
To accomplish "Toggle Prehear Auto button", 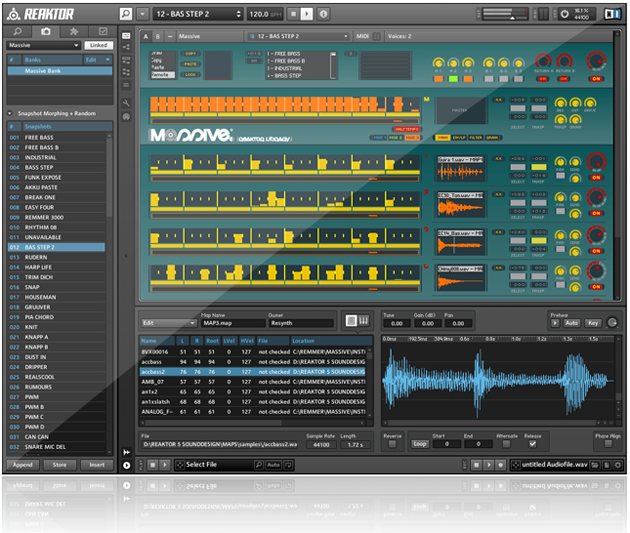I will (x=571, y=323).
